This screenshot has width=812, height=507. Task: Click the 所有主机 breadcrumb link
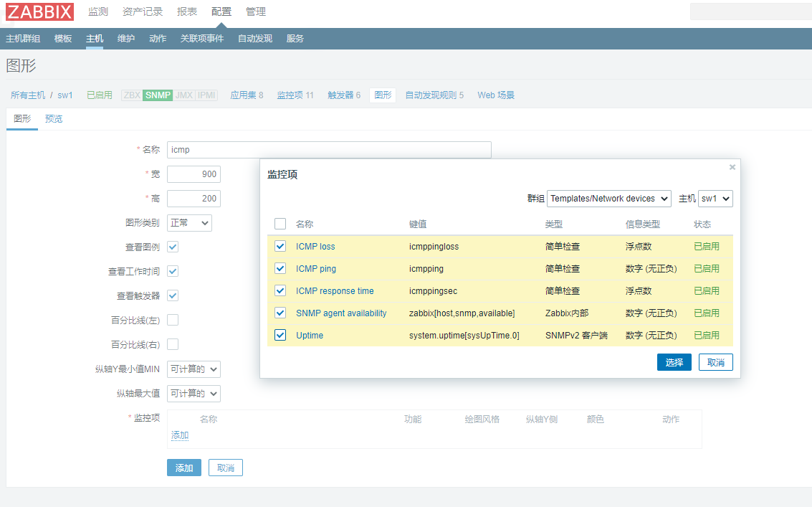coord(28,95)
